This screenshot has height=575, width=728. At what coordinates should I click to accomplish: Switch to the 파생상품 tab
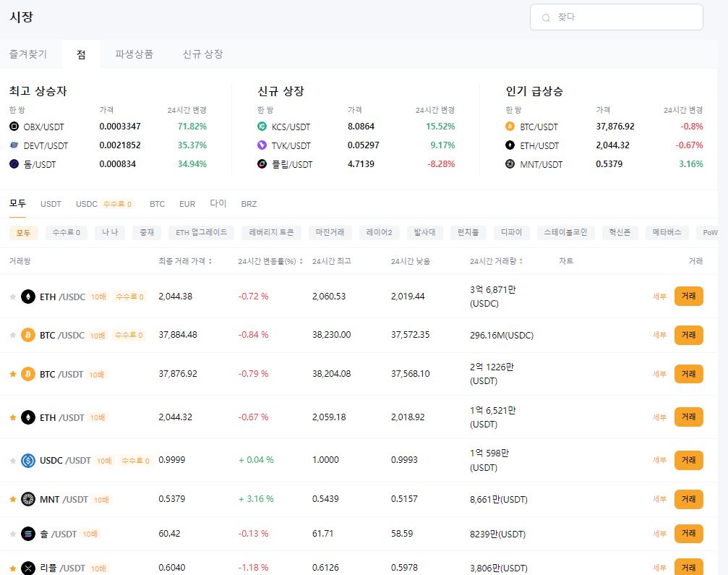point(134,54)
